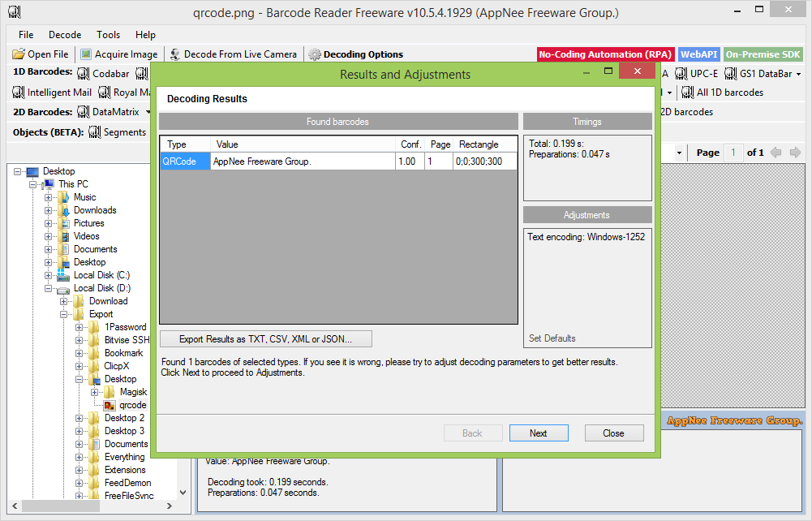Toggle the GS1 DataBar barcode type
Image resolution: width=812 pixels, height=521 pixels.
pyautogui.click(x=758, y=74)
